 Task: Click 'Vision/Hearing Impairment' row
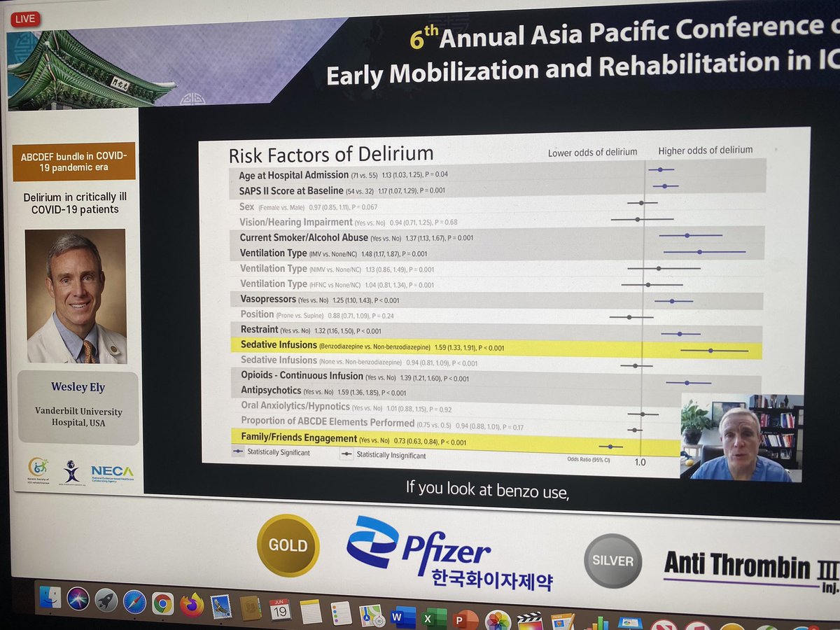point(496,221)
